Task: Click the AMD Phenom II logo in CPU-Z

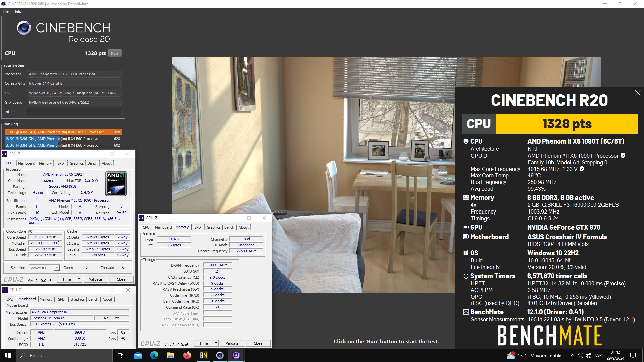Action: [116, 184]
